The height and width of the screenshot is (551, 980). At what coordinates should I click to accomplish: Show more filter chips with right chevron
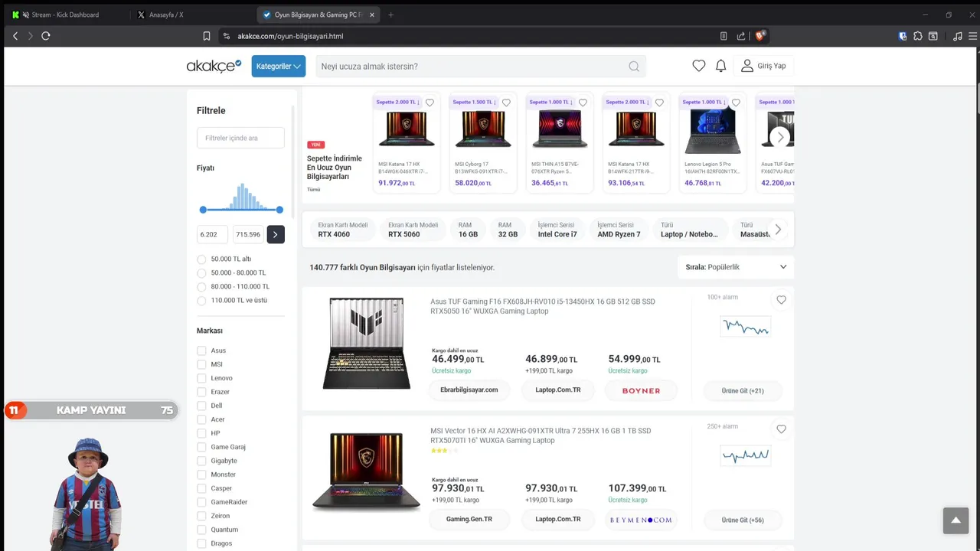click(x=778, y=230)
